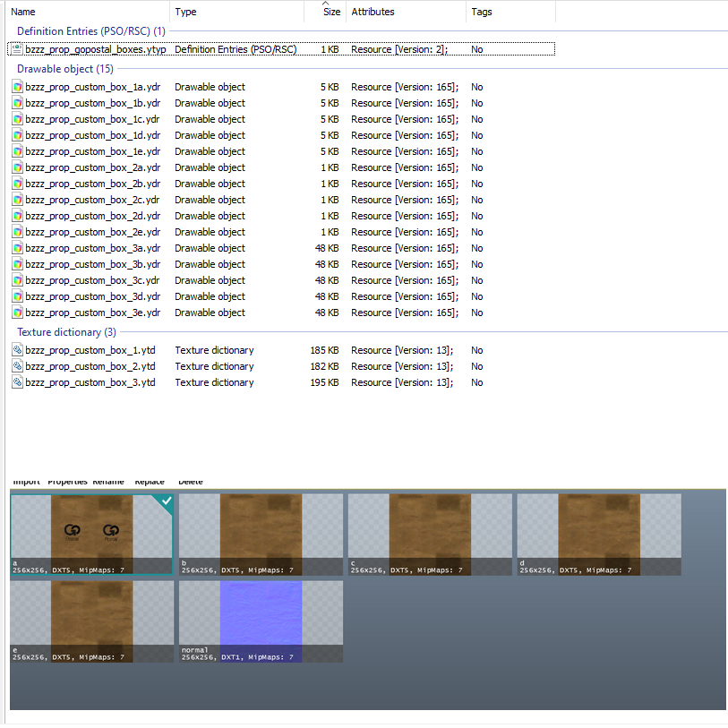Select texture thumbnail labeled b

261,535
